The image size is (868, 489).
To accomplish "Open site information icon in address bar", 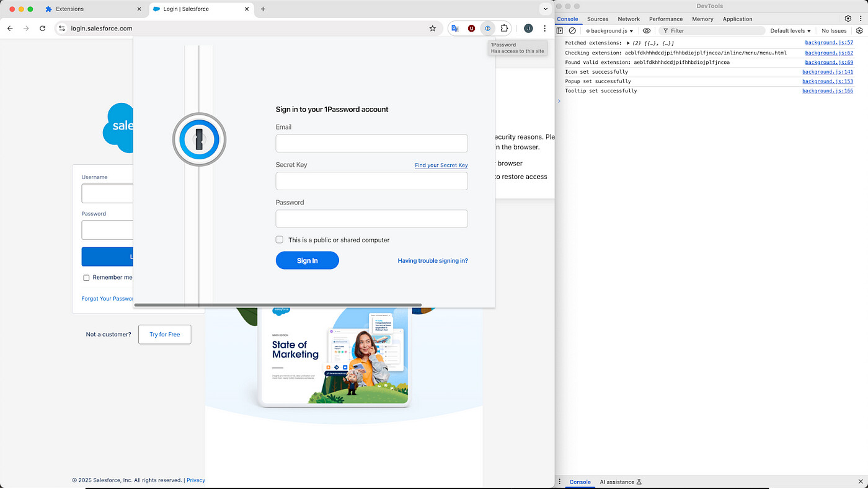I will (61, 29).
